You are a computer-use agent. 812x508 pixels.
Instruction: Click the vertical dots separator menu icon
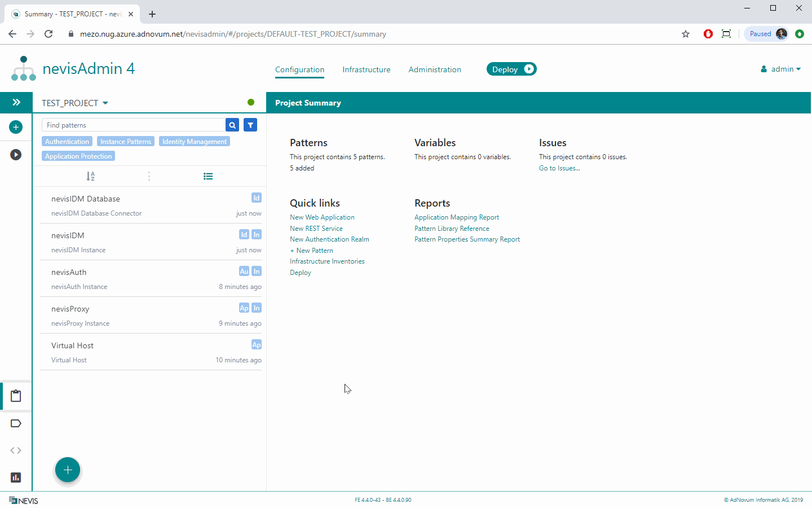(149, 176)
